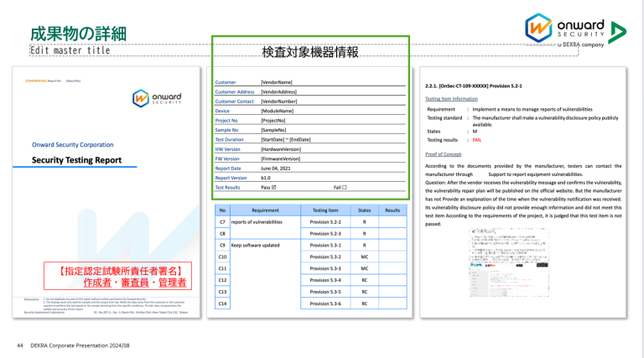Click the [ModuleName] device value
The image size is (644, 358).
pyautogui.click(x=278, y=111)
